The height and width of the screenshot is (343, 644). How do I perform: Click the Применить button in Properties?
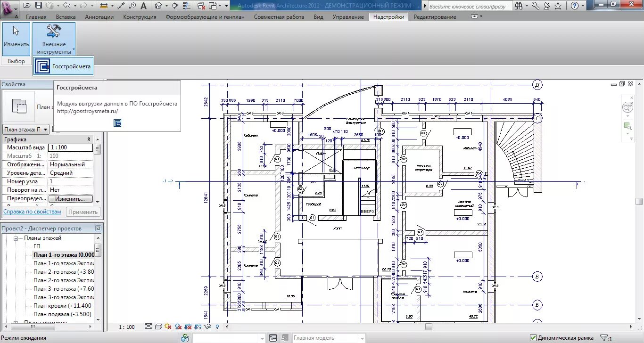click(x=83, y=211)
